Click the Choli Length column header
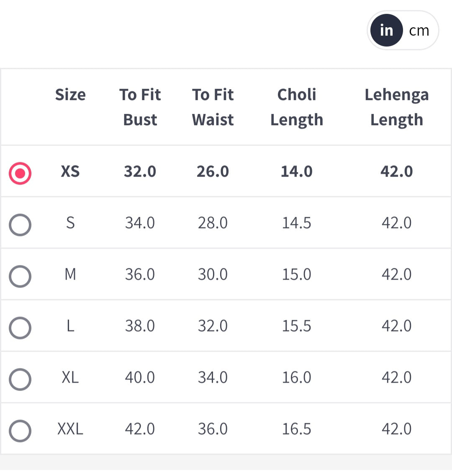Viewport: 452px width, 476px height. (296, 107)
